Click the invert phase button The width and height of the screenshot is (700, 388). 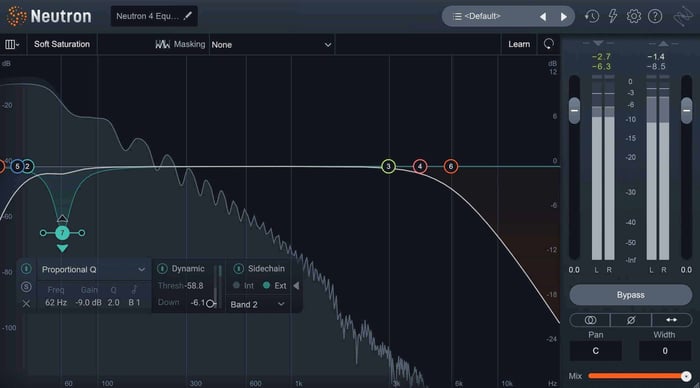click(x=631, y=320)
